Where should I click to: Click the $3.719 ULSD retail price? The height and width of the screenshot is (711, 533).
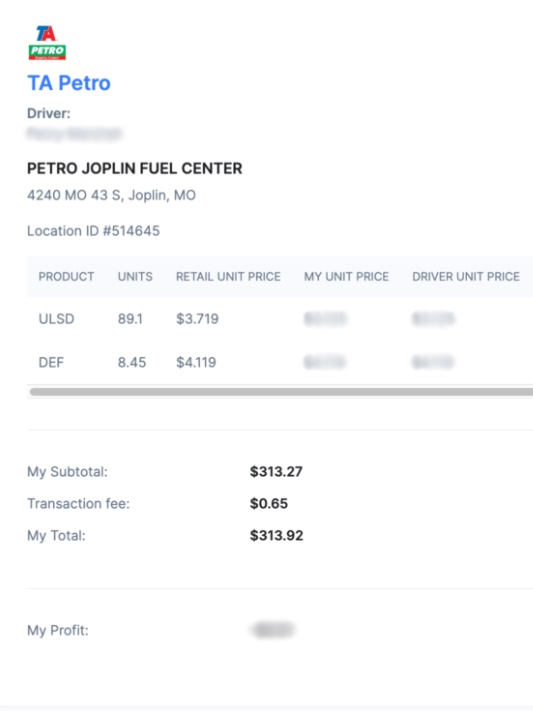pyautogui.click(x=197, y=319)
